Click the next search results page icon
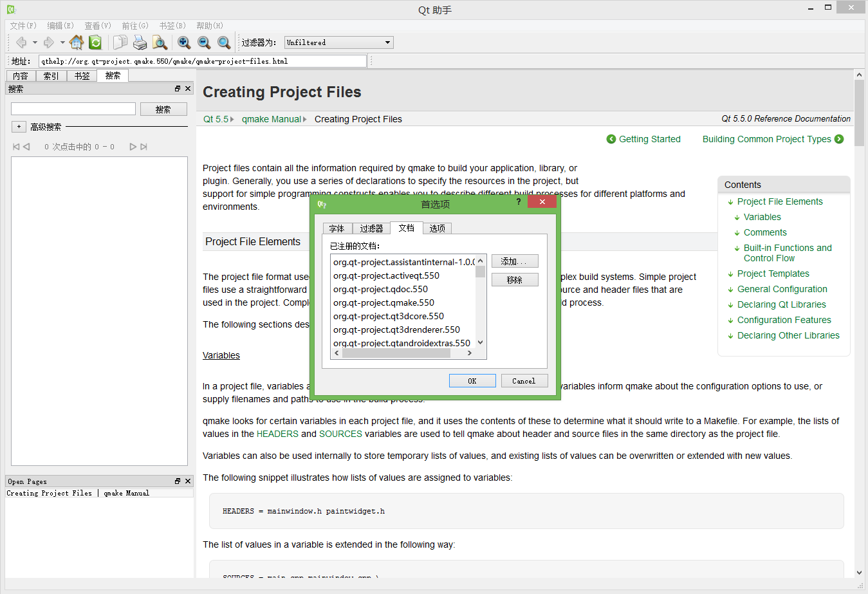 click(x=133, y=147)
